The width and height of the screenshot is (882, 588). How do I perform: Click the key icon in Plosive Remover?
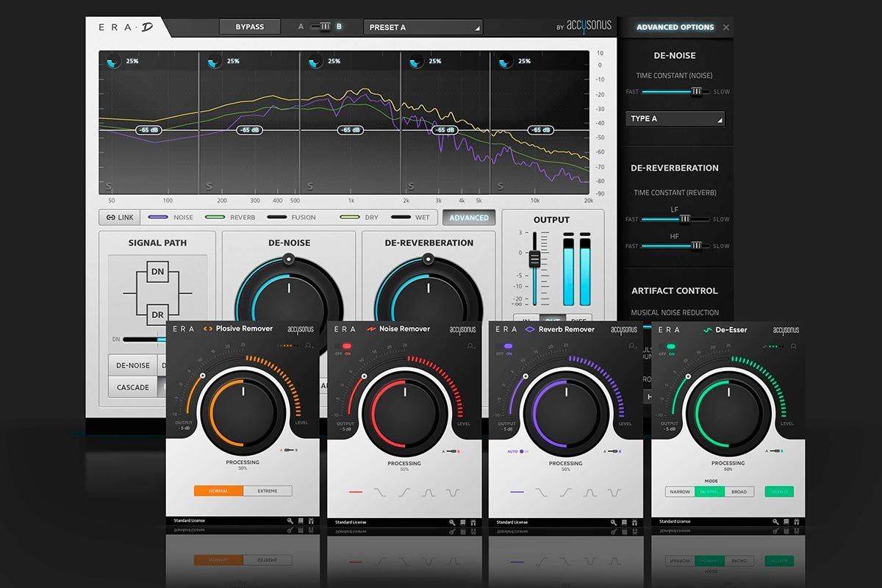(x=291, y=521)
